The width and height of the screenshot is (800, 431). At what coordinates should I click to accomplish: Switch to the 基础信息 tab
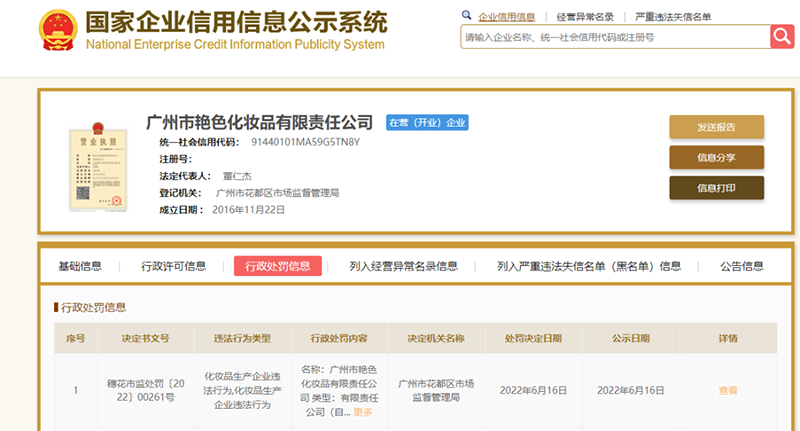coord(80,266)
